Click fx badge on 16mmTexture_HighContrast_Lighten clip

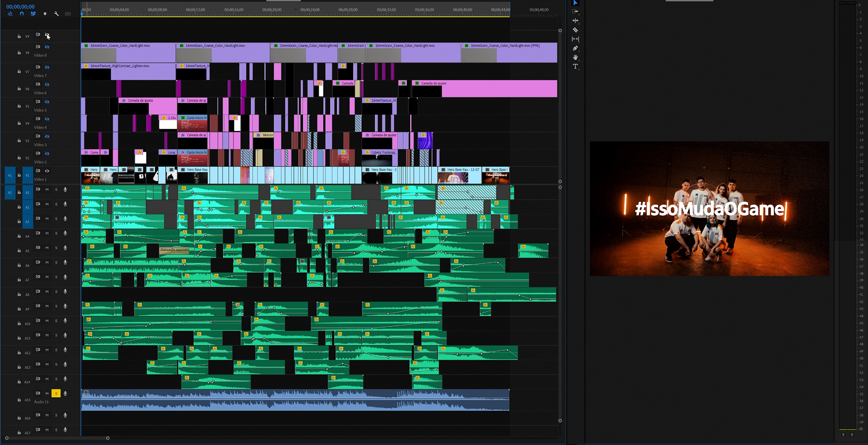[x=86, y=66]
